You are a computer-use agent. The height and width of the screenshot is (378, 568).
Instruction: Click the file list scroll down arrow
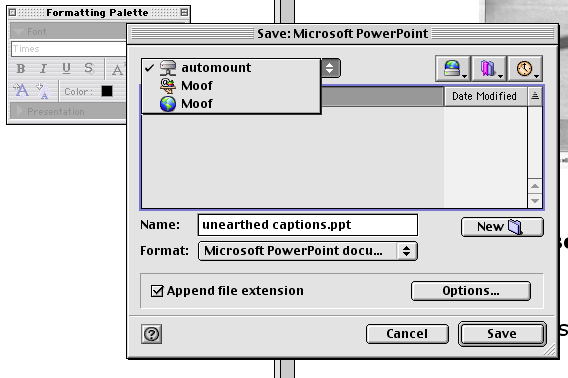(x=535, y=201)
